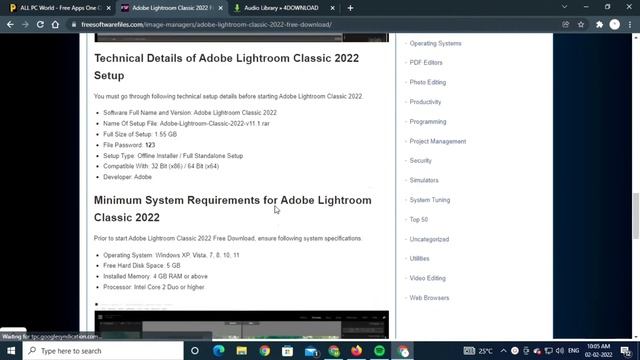This screenshot has height=360, width=640.
Task: Open the Operating Systems category link
Action: (435, 43)
